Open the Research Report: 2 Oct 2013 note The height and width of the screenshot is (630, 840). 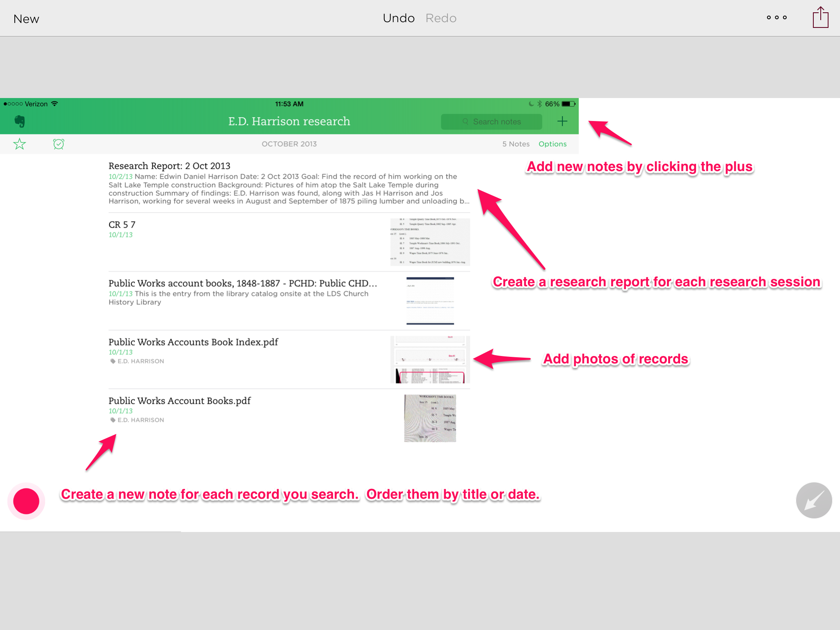click(169, 166)
